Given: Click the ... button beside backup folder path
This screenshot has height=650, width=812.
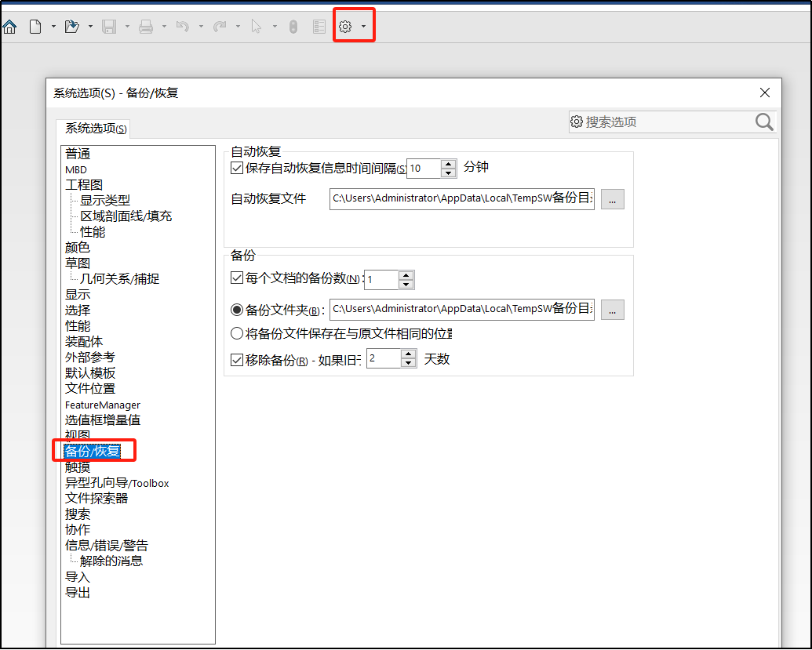Looking at the screenshot, I should tap(612, 310).
